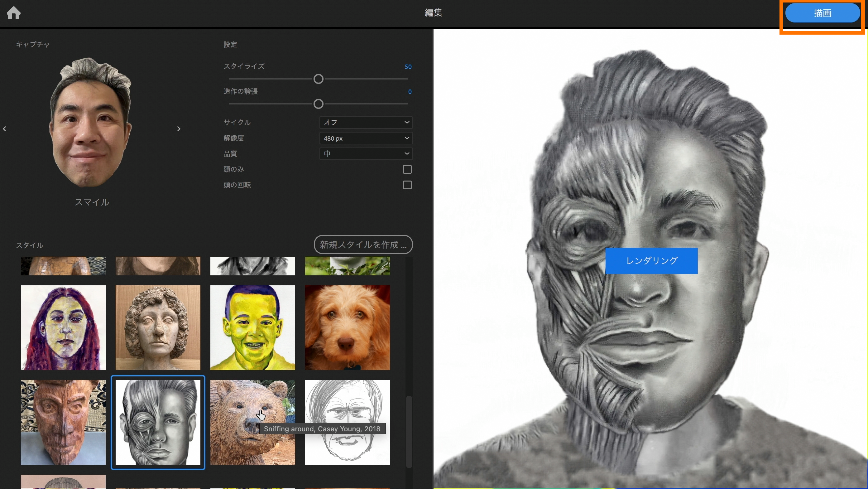Toggle the 頭の回転 checkbox
868x489 pixels.
click(407, 185)
